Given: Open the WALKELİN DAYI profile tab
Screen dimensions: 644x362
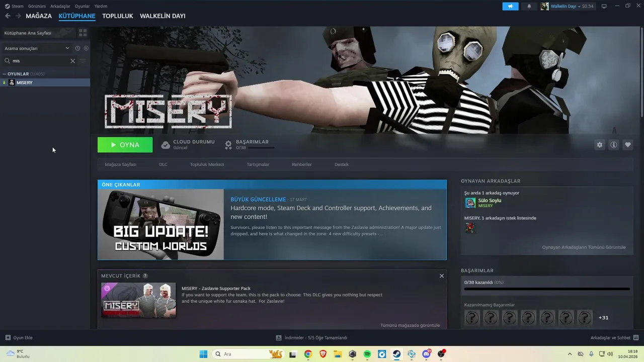Looking at the screenshot, I should pyautogui.click(x=163, y=16).
